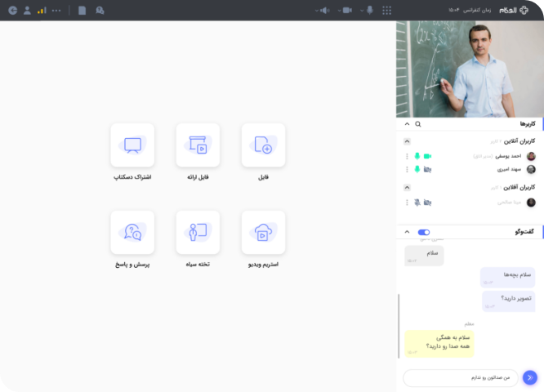Image resolution: width=544 pixels, height=392 pixels.
Task: Open options menu for the offline user
Action: pyautogui.click(x=407, y=203)
